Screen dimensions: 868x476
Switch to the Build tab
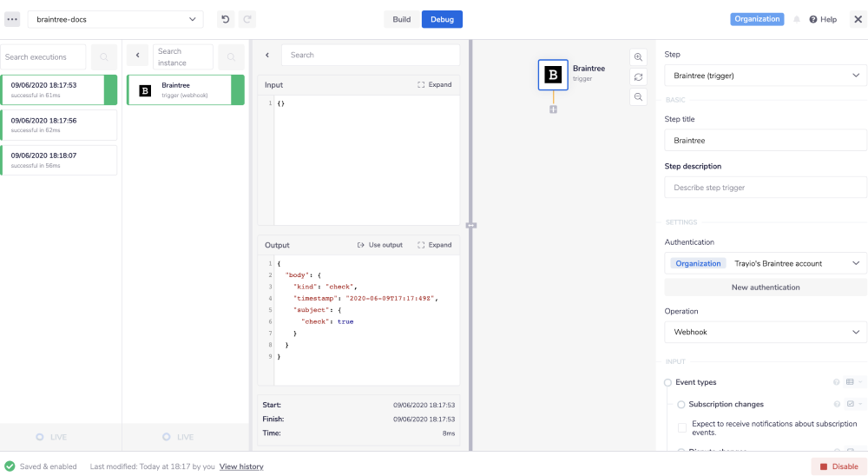(x=402, y=19)
